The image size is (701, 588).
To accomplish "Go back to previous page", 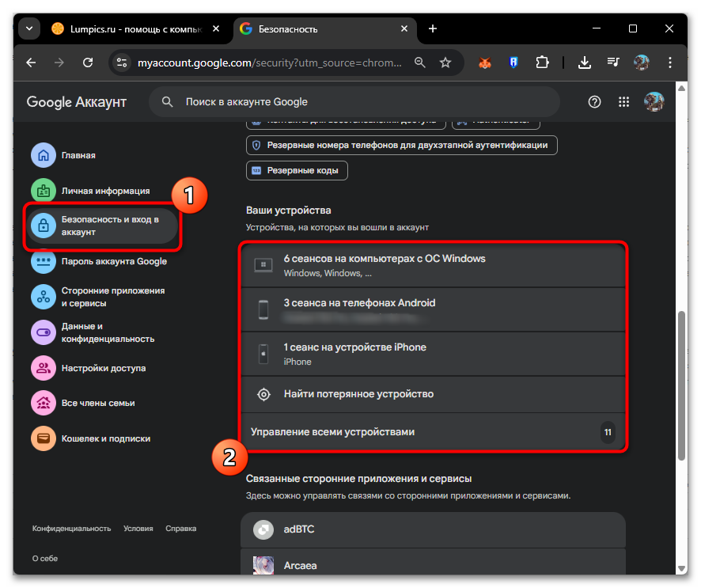I will (x=31, y=63).
